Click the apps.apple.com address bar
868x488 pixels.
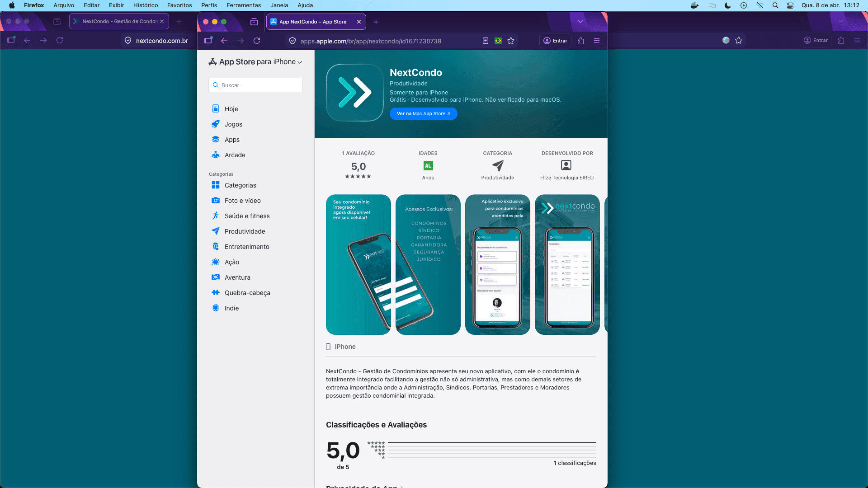pyautogui.click(x=371, y=41)
